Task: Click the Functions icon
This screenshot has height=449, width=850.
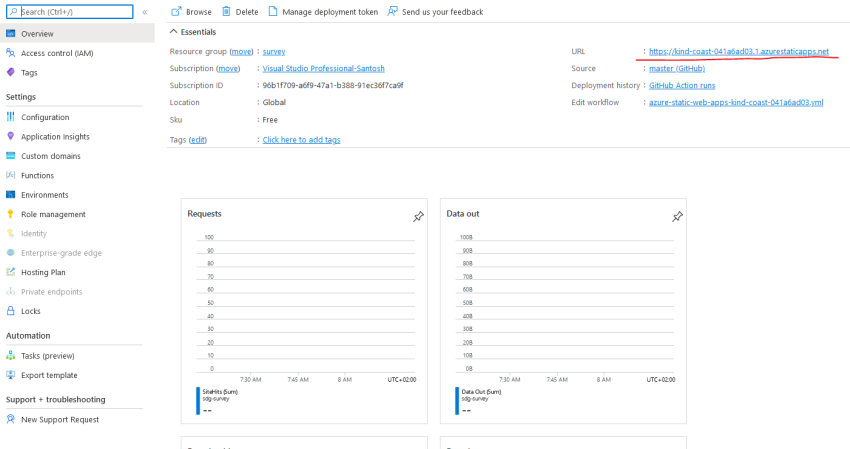Action: pyautogui.click(x=10, y=175)
